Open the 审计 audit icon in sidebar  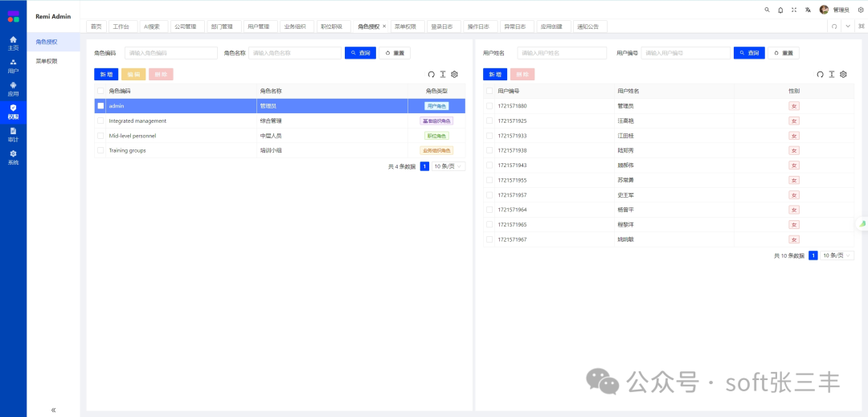tap(13, 133)
